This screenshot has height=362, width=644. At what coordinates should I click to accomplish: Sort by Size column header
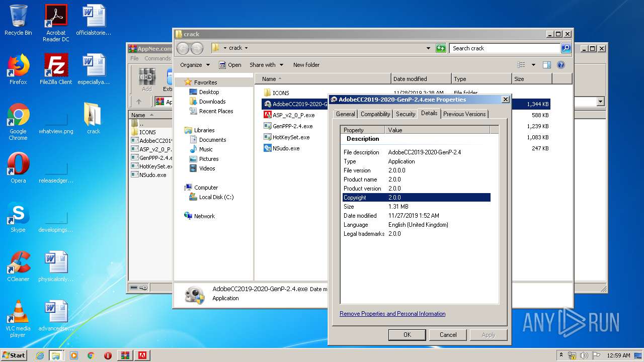pyautogui.click(x=532, y=79)
